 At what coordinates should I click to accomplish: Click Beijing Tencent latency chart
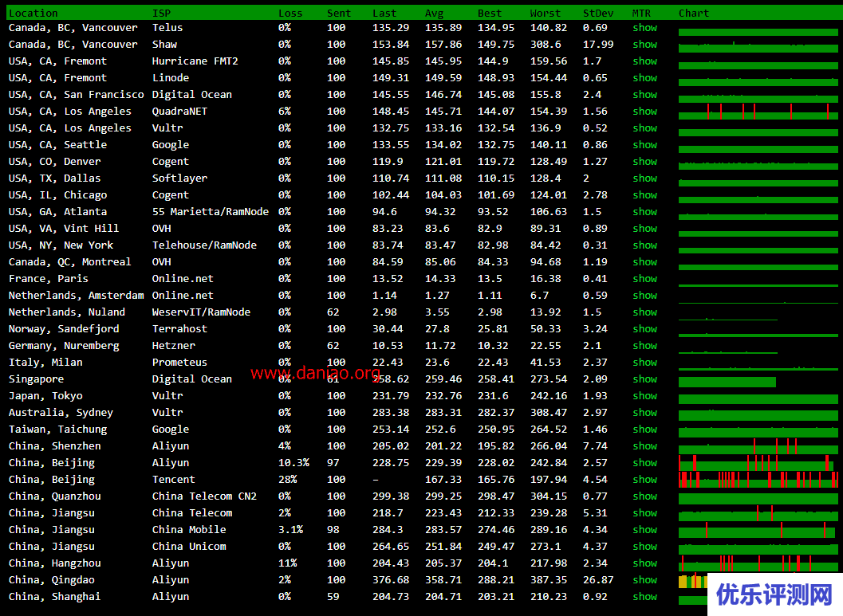tap(758, 479)
